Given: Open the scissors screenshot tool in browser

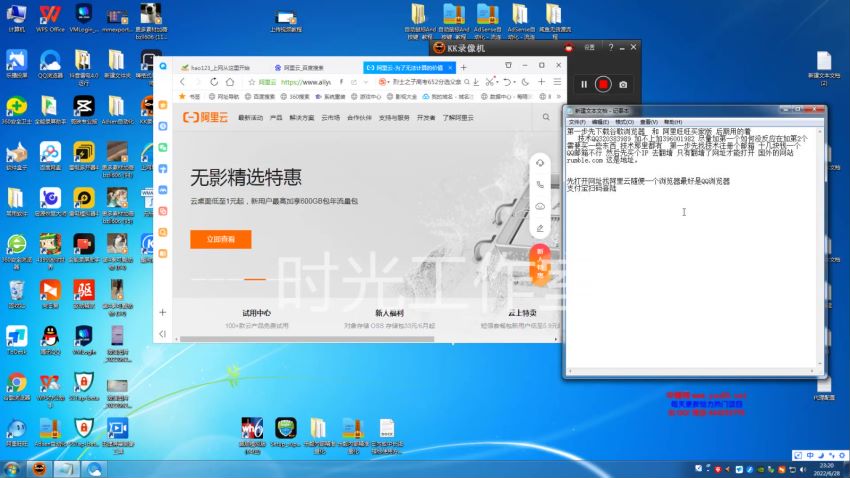Looking at the screenshot, I should 490,82.
